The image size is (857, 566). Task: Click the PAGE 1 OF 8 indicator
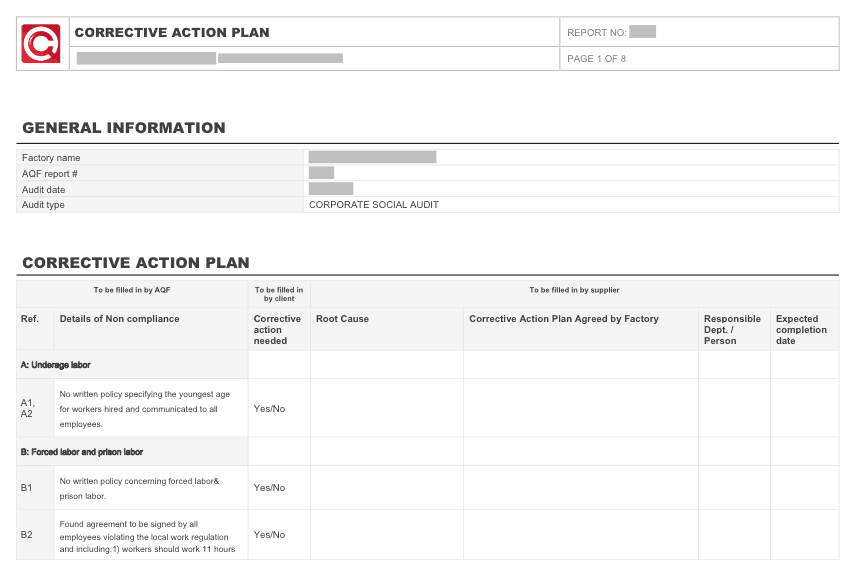pos(597,59)
